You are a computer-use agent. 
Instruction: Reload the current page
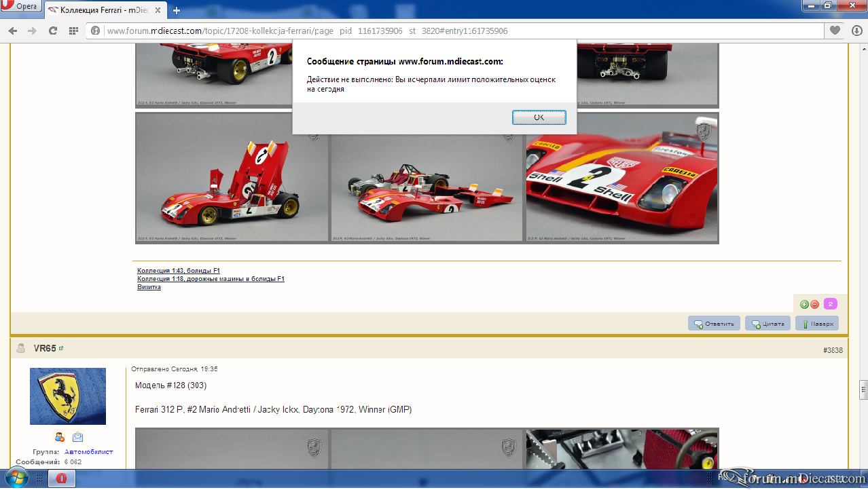tap(52, 31)
